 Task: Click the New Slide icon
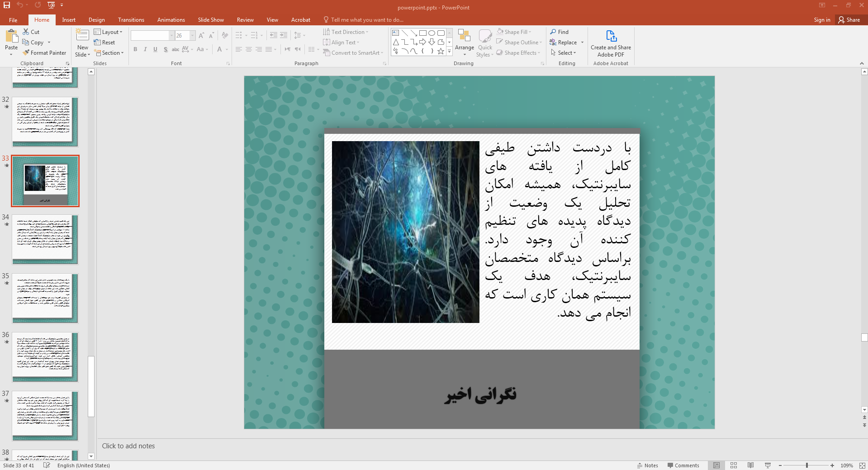click(x=82, y=35)
